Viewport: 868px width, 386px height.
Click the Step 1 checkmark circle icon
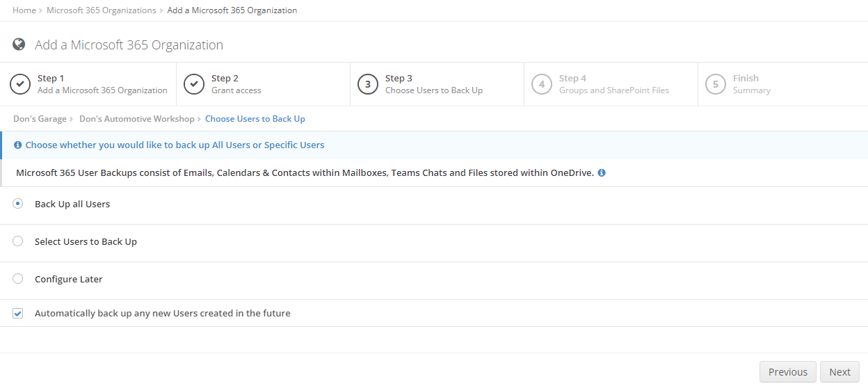[20, 84]
